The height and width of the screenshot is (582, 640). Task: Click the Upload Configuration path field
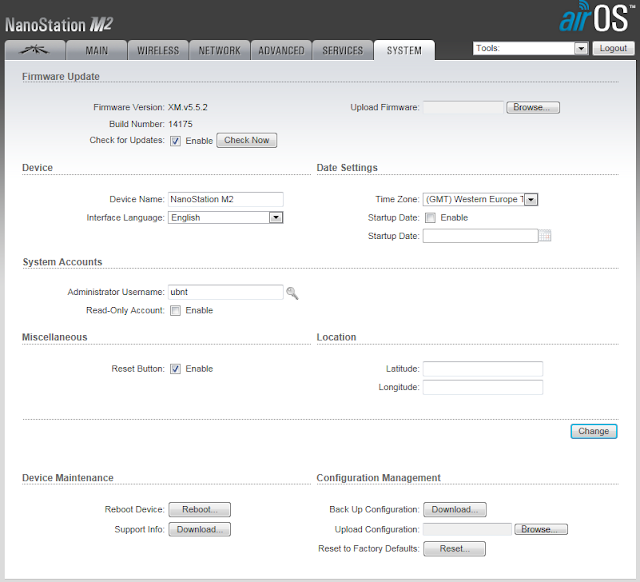tap(467, 529)
